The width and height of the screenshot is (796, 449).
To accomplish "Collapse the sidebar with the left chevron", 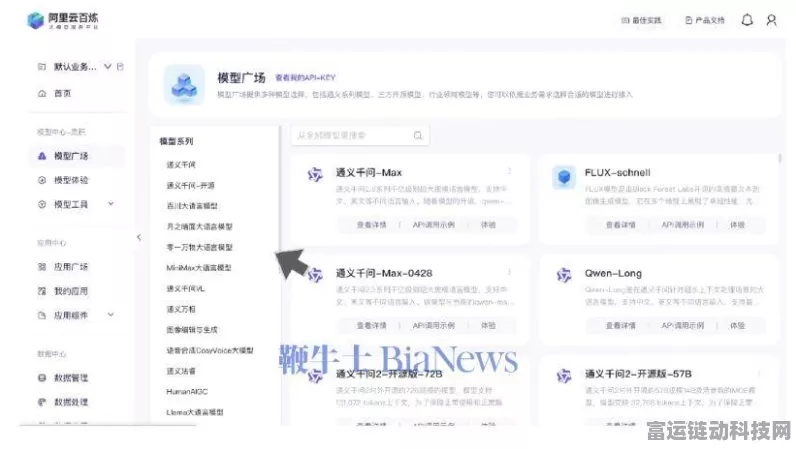I will (139, 237).
